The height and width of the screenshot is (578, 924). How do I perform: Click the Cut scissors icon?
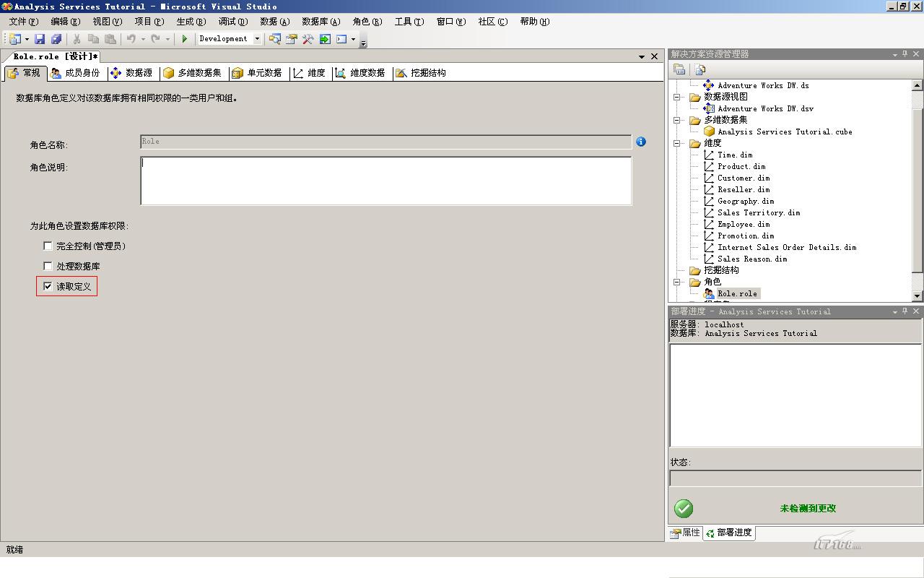point(77,39)
